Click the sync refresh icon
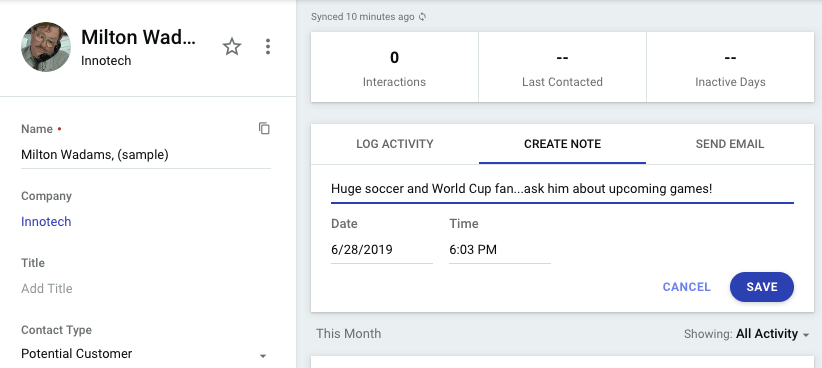The image size is (822, 368). tap(423, 17)
